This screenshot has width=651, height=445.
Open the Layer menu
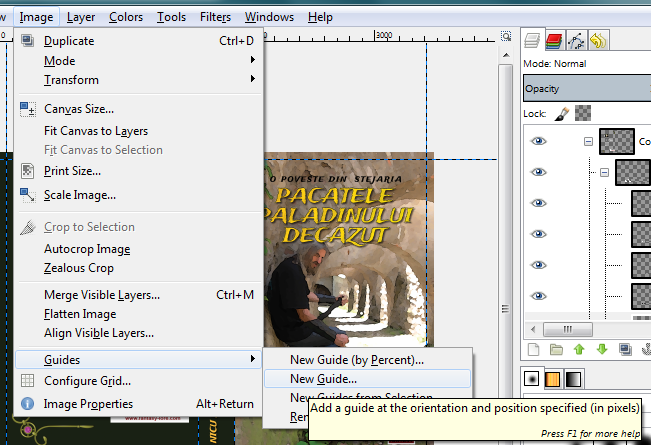81,17
